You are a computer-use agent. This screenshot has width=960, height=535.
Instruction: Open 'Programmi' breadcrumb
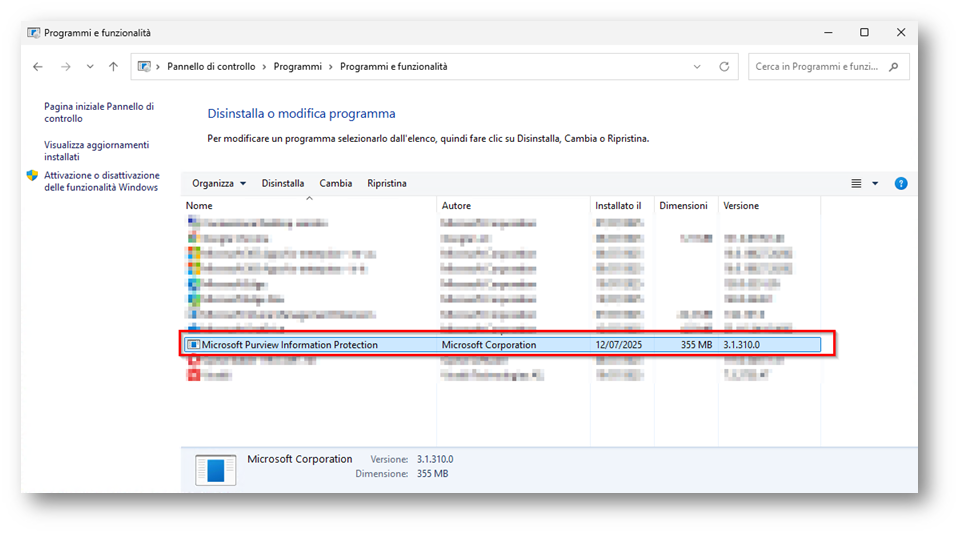[298, 67]
